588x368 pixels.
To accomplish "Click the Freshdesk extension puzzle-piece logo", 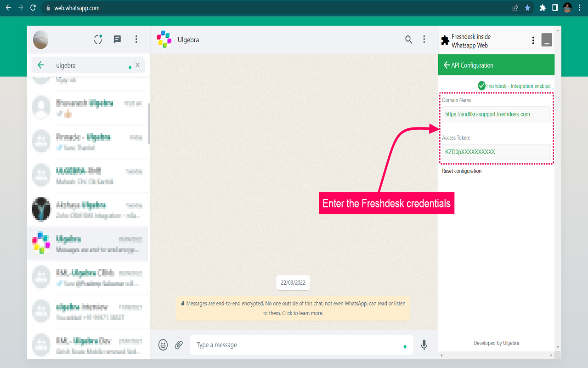I will [445, 40].
